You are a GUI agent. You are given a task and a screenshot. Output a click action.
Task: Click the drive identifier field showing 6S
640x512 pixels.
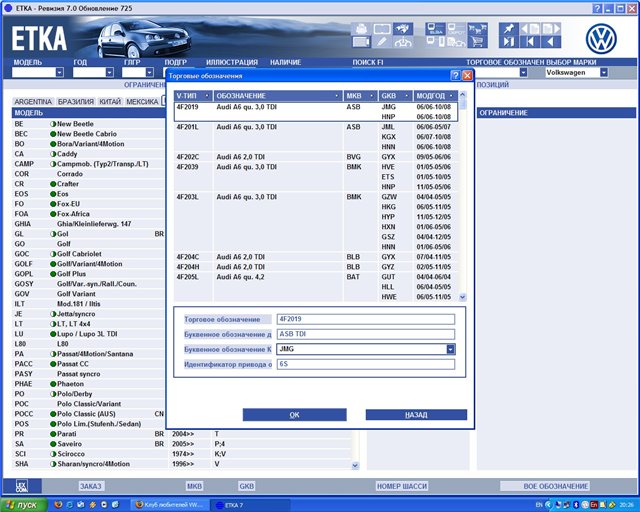pos(366,364)
